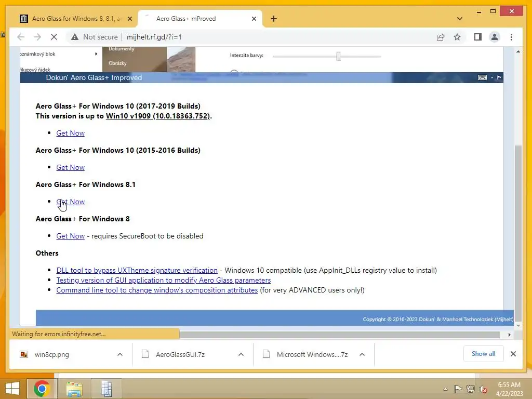Bookmark this page with the star icon
The height and width of the screenshot is (399, 532).
pyautogui.click(x=457, y=37)
